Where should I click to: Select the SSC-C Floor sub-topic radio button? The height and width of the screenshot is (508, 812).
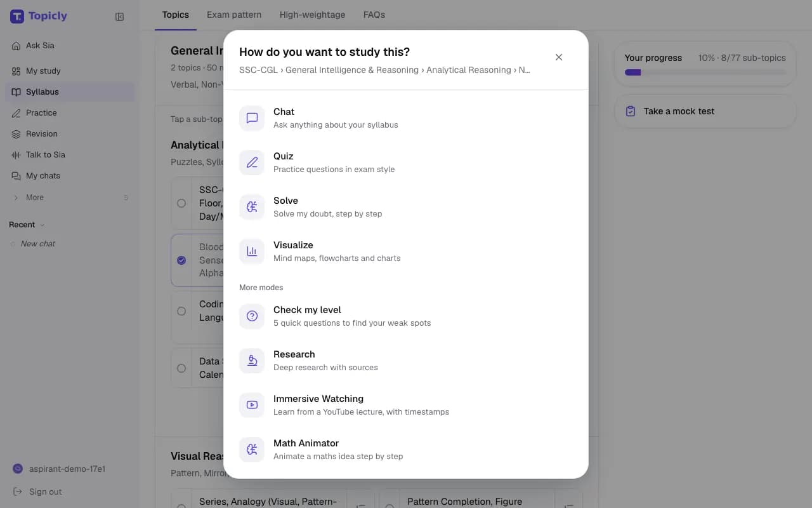[x=181, y=203]
